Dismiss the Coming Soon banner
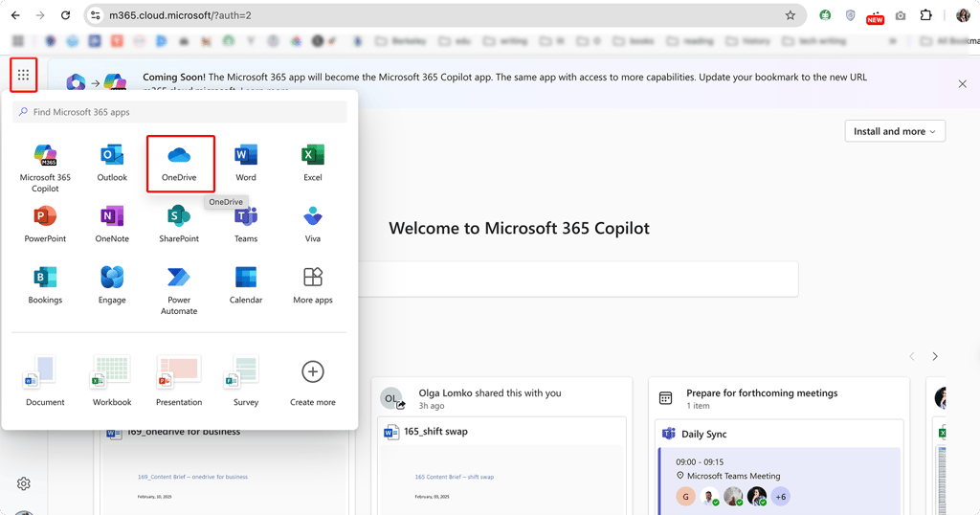980x515 pixels. click(963, 83)
